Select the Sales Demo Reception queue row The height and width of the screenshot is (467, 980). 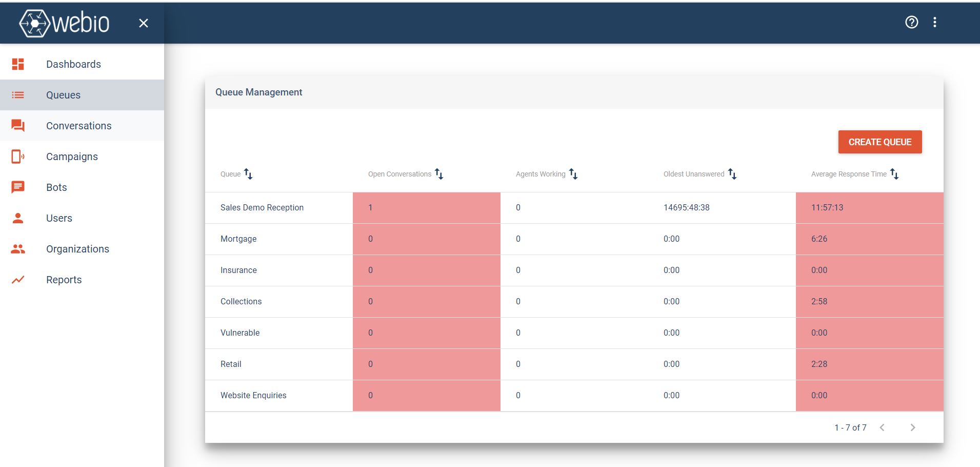262,207
